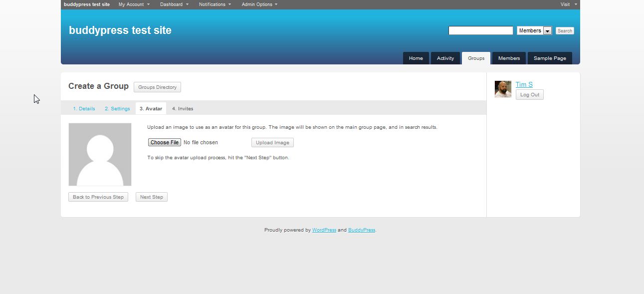Click the Search button
The image size is (644, 294).
click(565, 31)
